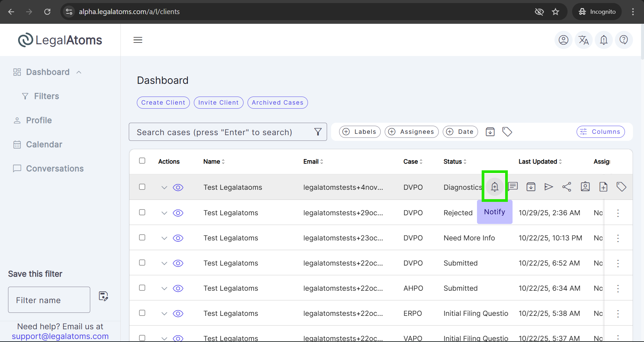Click the send arrow icon in first row
This screenshot has height=342, width=644.
coord(548,187)
